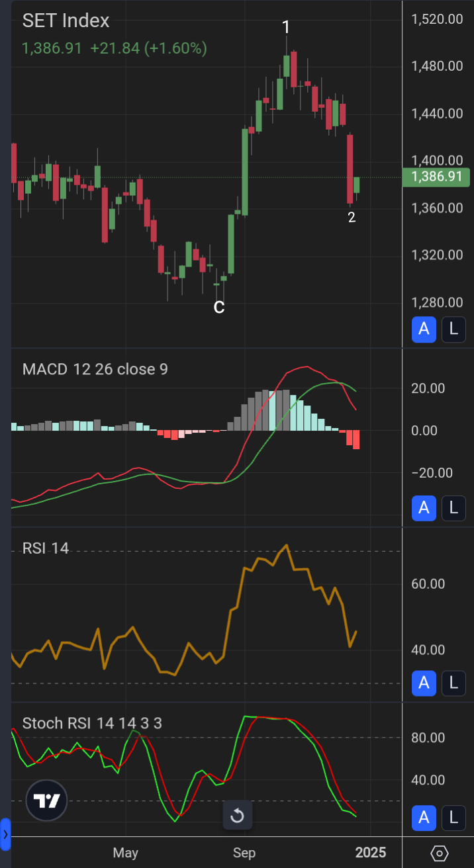Open the RSI 14 indicator legend

pos(46,548)
